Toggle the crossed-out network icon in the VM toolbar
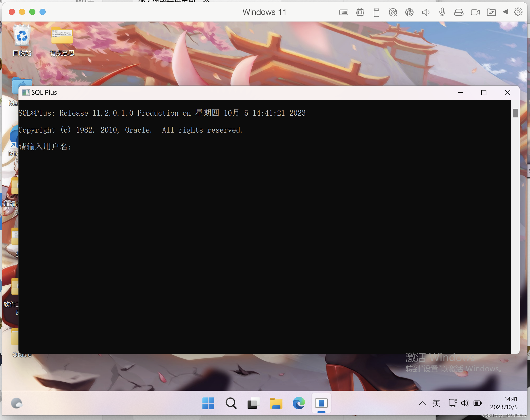 coord(393,12)
